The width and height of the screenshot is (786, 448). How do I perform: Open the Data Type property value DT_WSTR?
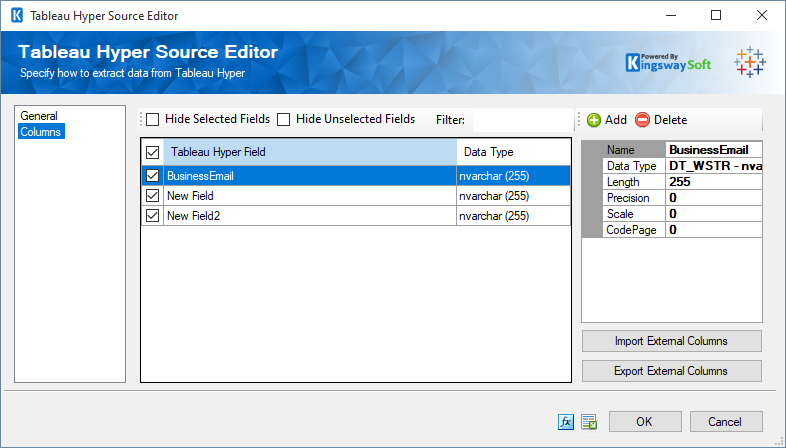click(x=714, y=166)
